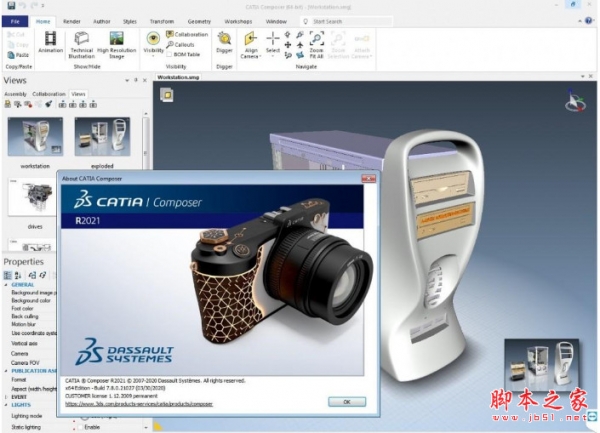Viewport: 600px width, 433px height.
Task: Toggle Collaboration visibility option
Action: [190, 34]
